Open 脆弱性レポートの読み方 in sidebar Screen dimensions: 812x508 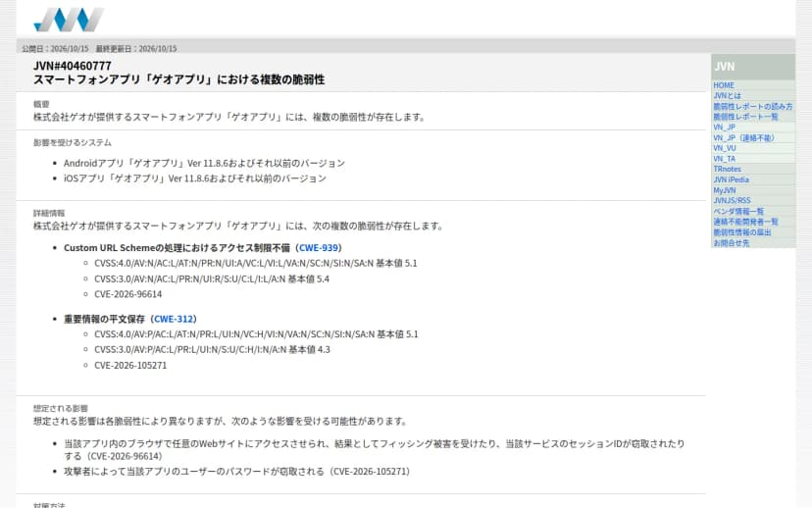click(752, 106)
